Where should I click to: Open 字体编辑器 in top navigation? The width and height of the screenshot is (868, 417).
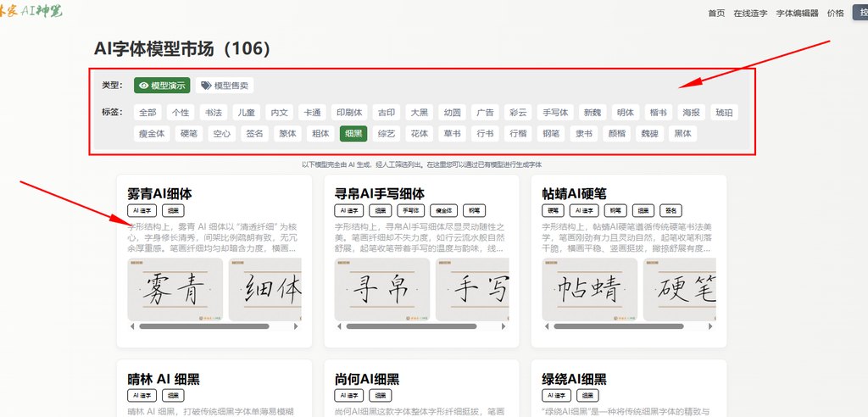pos(797,14)
